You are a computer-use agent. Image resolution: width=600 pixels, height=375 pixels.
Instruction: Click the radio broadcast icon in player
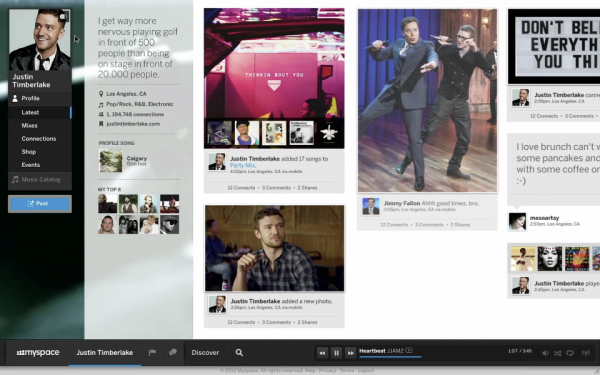tap(586, 353)
